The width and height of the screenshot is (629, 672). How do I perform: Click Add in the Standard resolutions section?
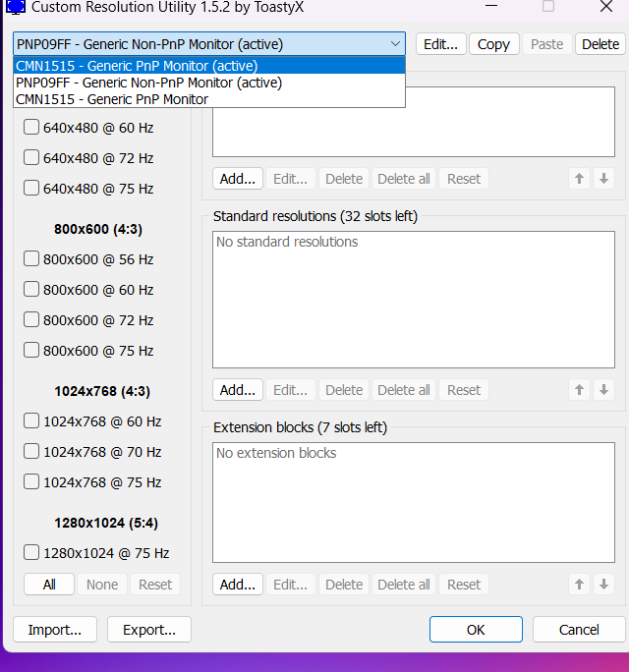238,390
